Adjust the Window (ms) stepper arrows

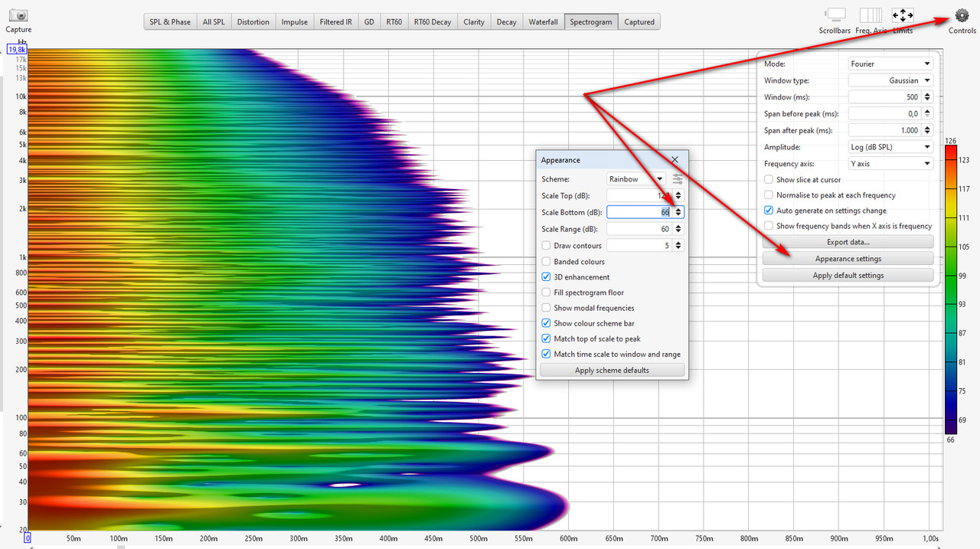(x=928, y=97)
